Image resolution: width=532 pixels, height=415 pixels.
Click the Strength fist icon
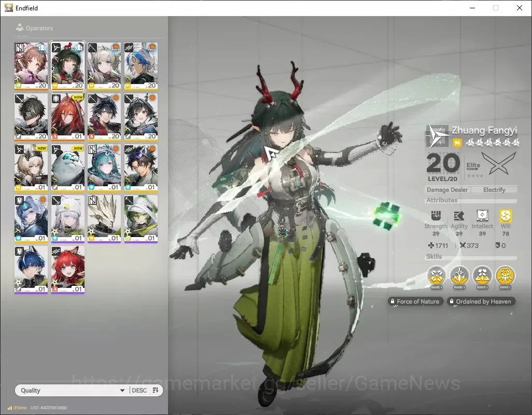click(436, 215)
